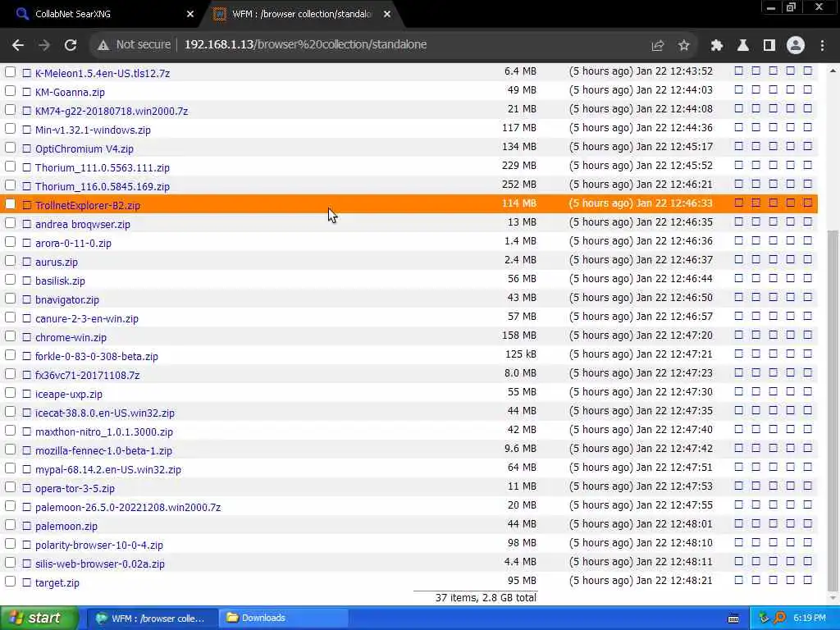Tick the checkbox for Thorium_111.0.5563.111.zip

click(10, 166)
